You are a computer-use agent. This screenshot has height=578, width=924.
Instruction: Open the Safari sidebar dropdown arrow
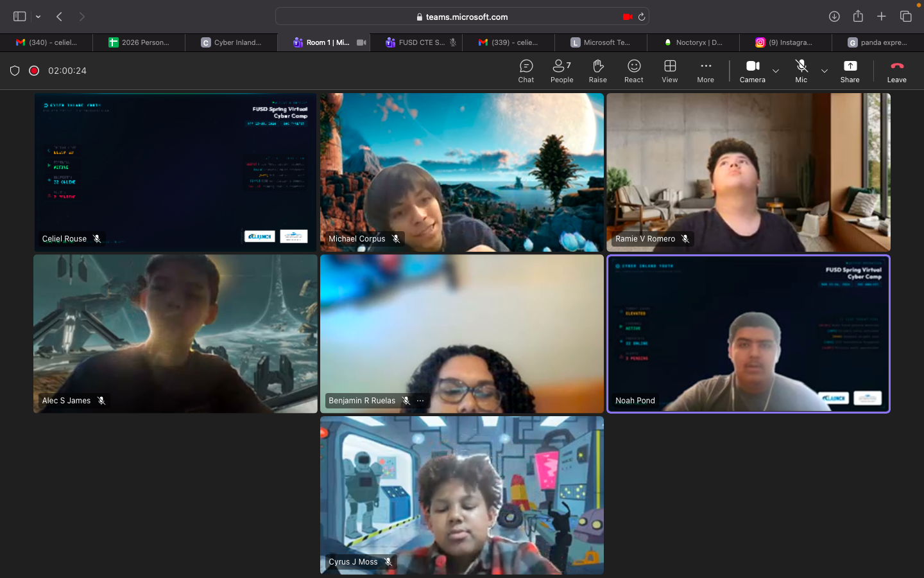[x=38, y=17]
